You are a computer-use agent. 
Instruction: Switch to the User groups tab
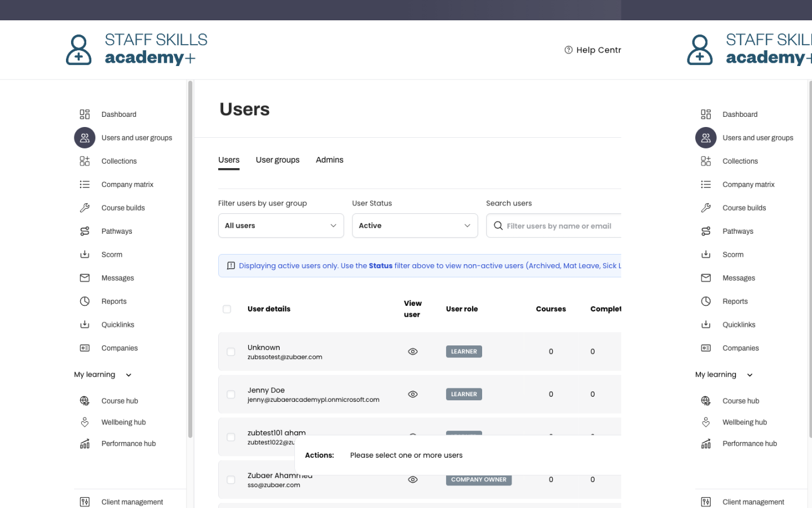coord(277,160)
